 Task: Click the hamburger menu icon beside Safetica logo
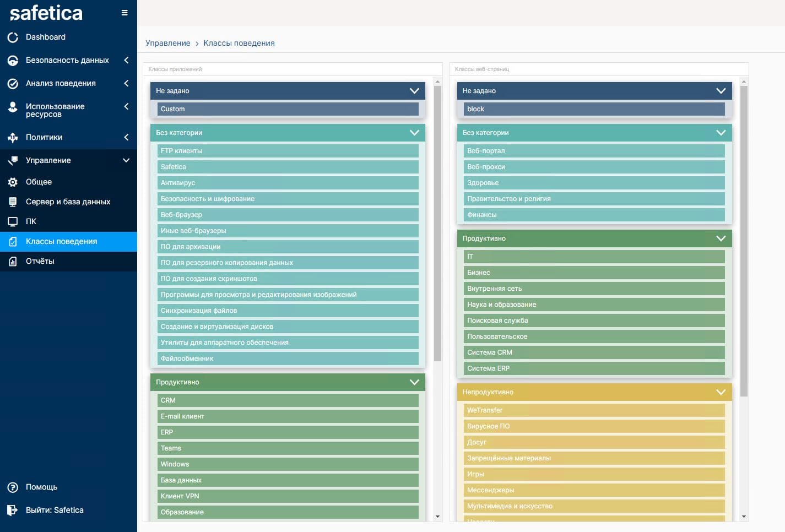(124, 13)
